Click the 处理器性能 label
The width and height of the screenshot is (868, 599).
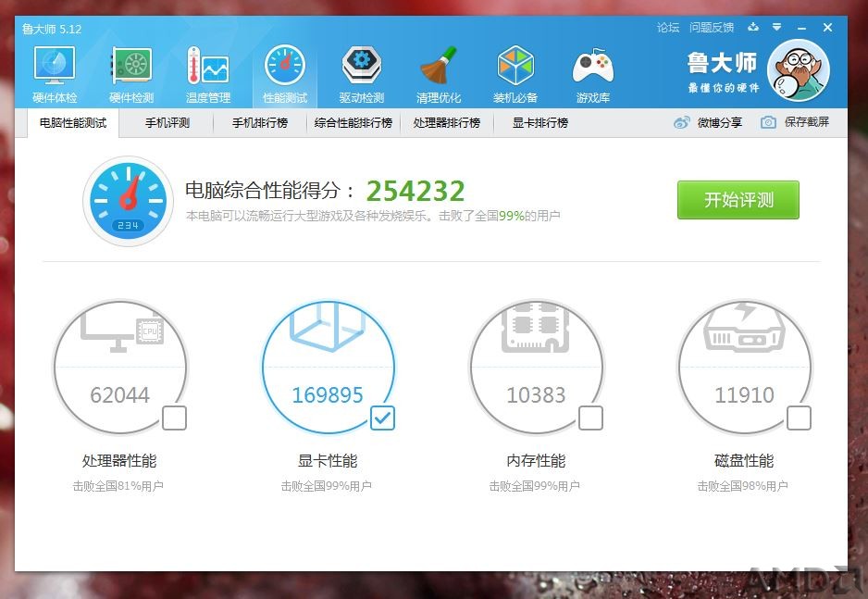tap(119, 461)
